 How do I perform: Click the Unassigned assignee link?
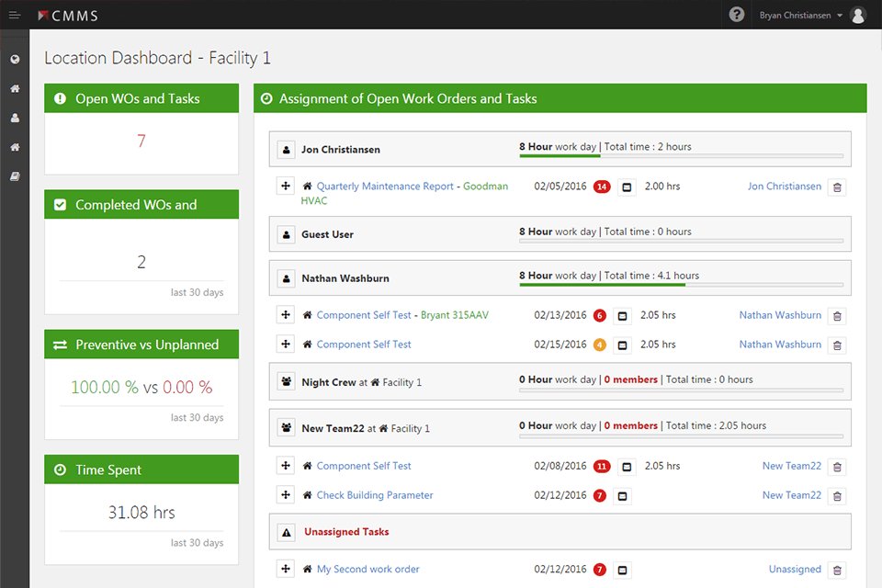(x=795, y=570)
